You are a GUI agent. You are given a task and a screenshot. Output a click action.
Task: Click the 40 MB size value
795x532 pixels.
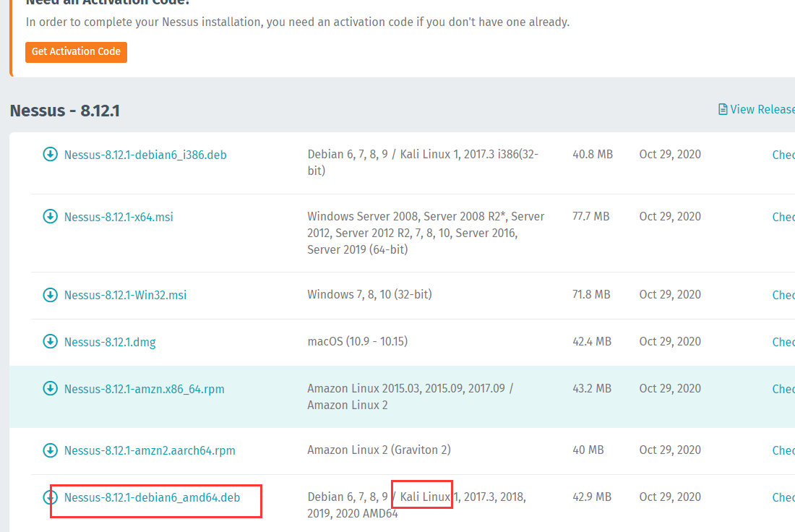click(588, 450)
